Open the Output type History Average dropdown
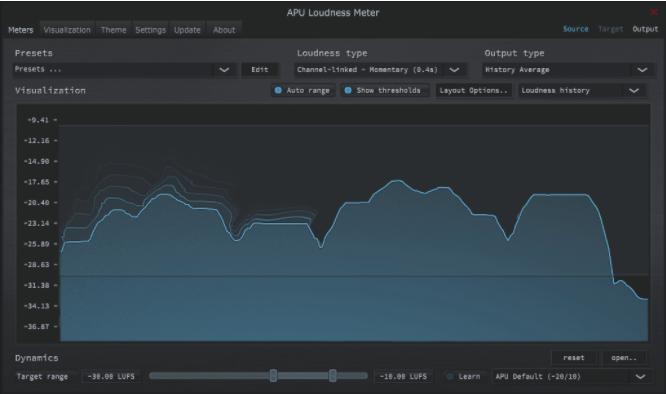The image size is (666, 394). click(568, 70)
